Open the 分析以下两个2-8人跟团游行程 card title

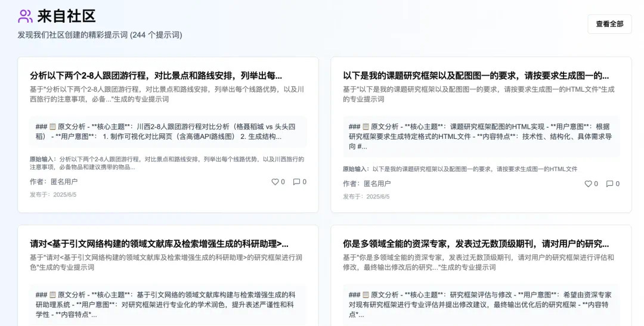[156, 76]
